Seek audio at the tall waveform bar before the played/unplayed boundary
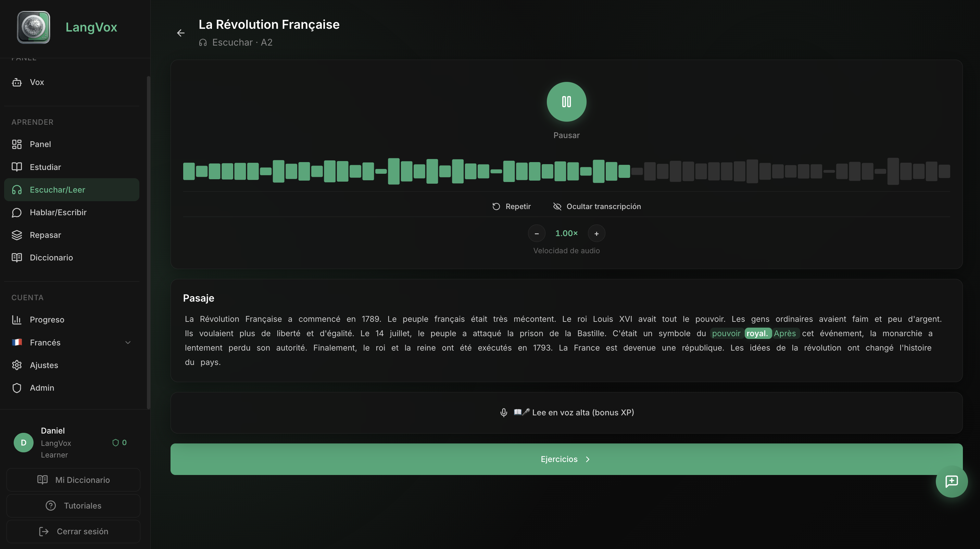The width and height of the screenshot is (980, 549). coord(599,171)
